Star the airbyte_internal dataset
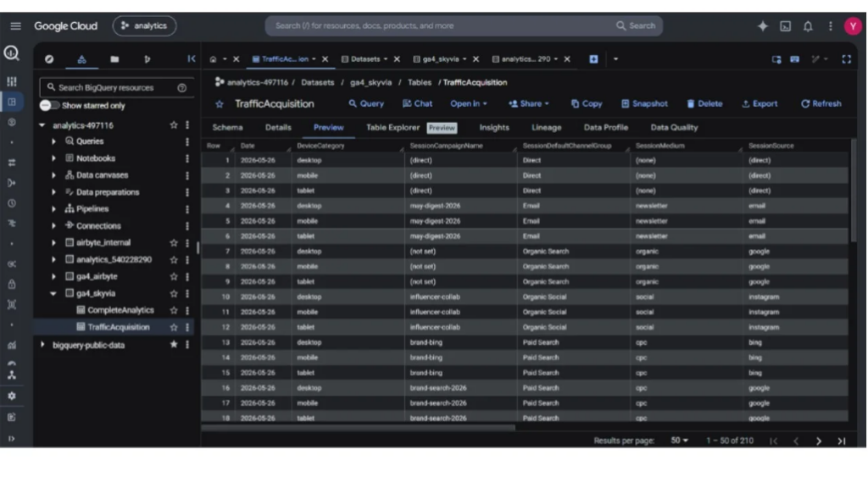The height and width of the screenshot is (488, 868). 173,243
